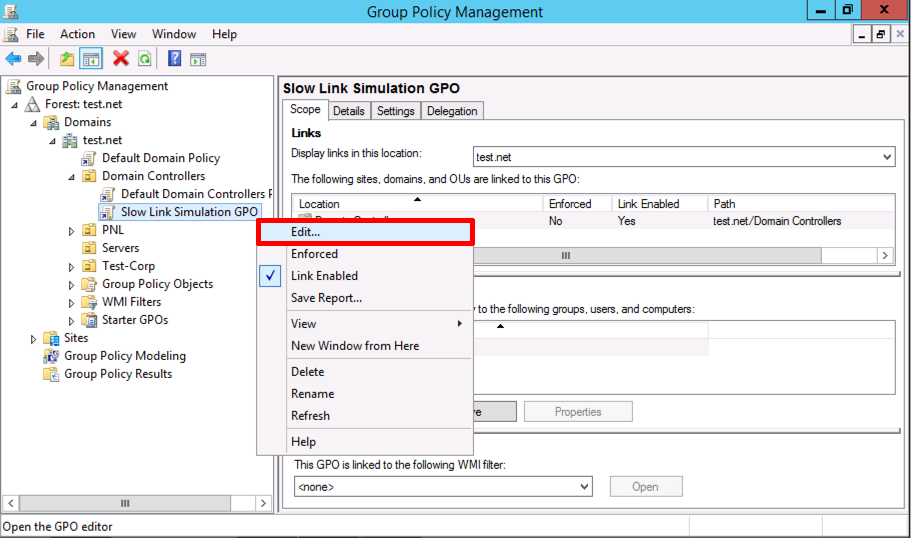This screenshot has height=538, width=911.
Task: Select Refresh in the context menu
Action: tap(365, 416)
